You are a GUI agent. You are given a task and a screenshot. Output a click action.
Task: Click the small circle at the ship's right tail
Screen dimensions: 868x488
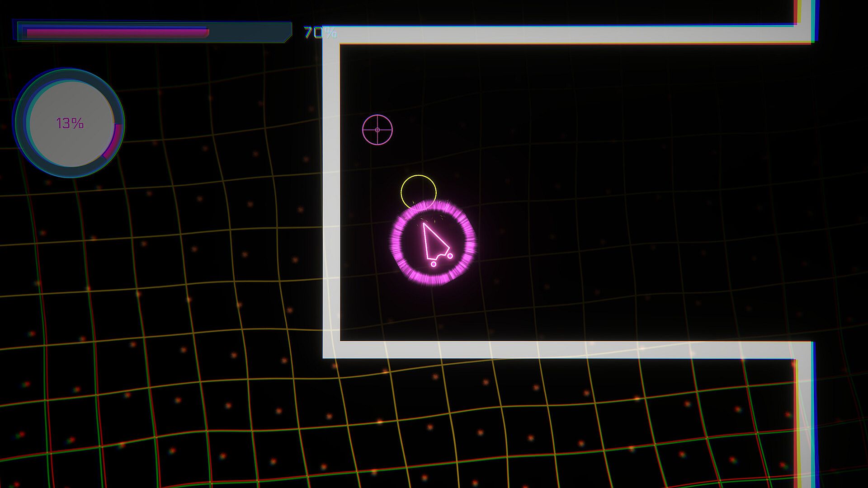(x=449, y=256)
